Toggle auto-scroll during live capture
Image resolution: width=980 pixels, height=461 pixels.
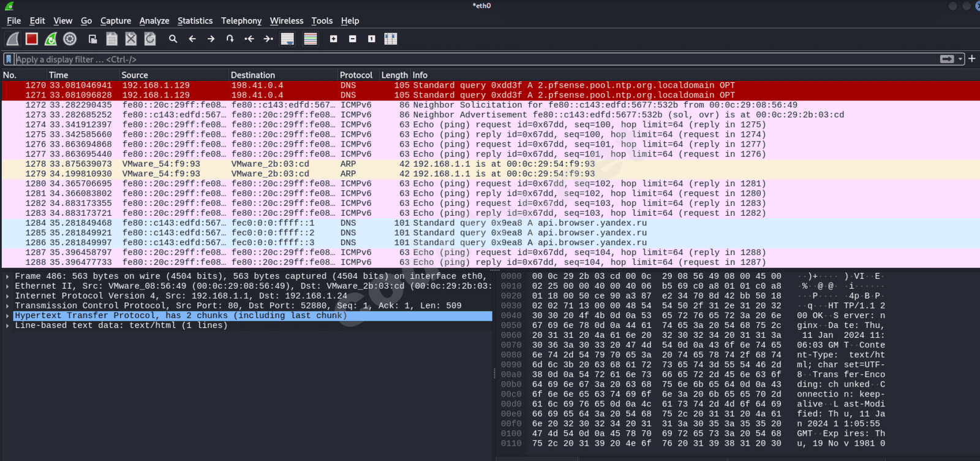pos(287,39)
